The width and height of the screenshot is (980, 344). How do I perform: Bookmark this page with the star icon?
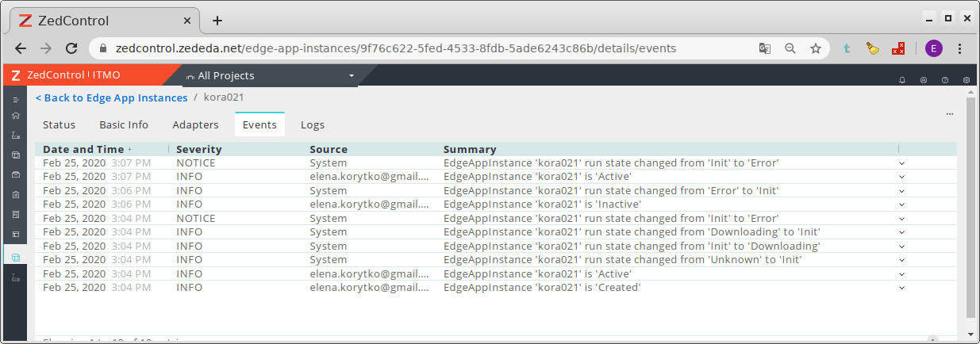[815, 48]
